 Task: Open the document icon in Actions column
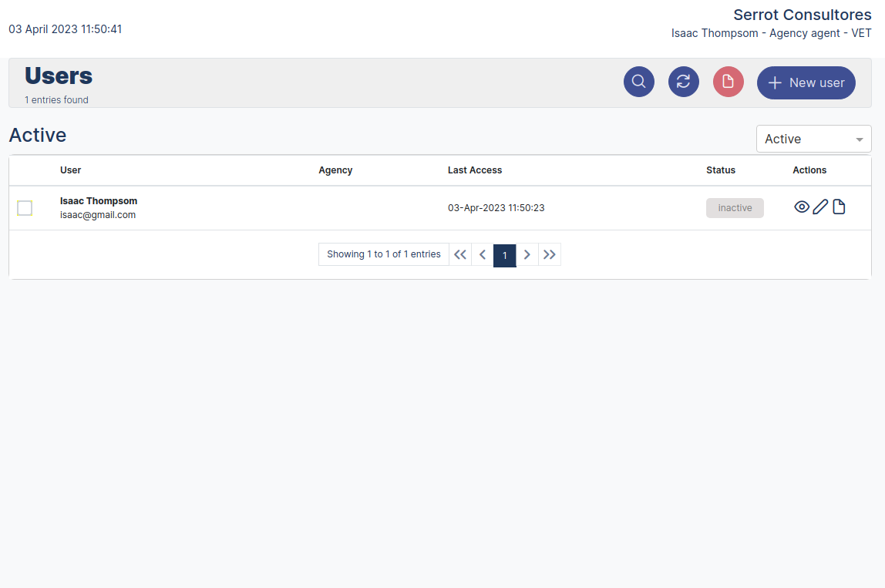click(839, 207)
